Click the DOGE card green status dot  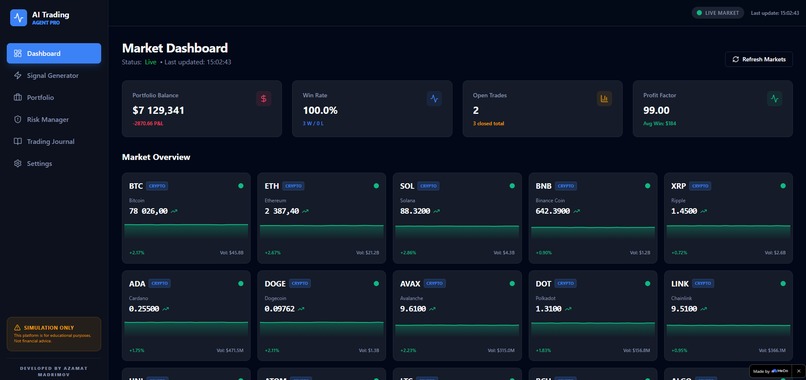point(376,283)
